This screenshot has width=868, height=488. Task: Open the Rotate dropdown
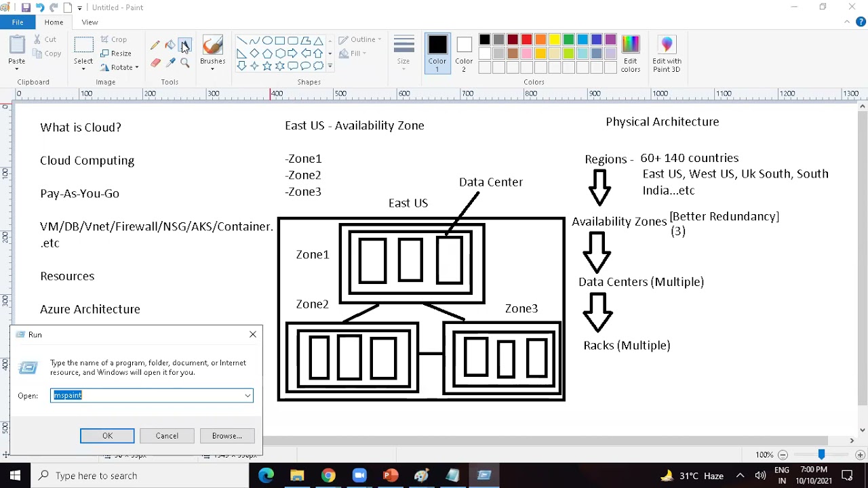click(x=119, y=67)
